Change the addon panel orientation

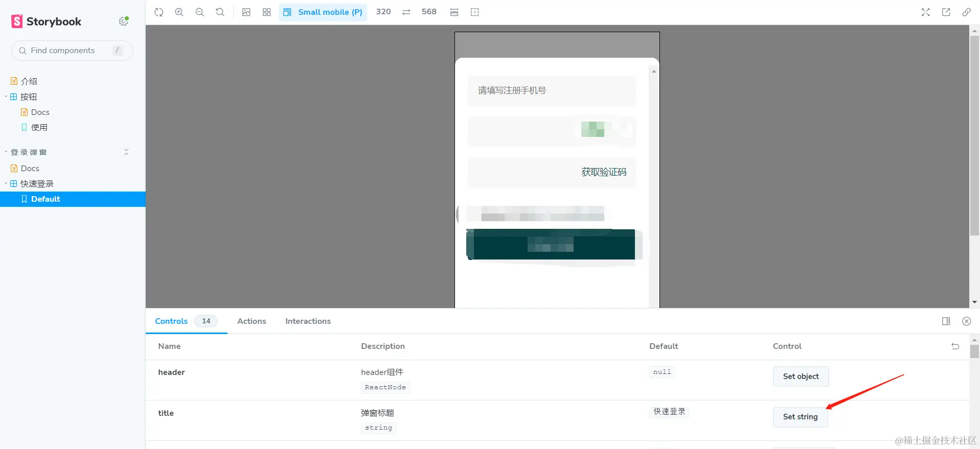[946, 321]
